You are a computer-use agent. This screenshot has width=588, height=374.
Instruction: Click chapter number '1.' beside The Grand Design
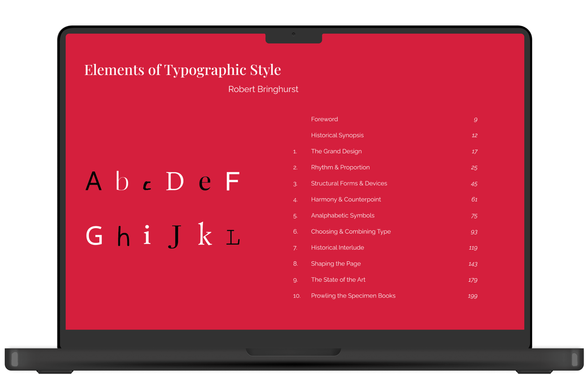[295, 152]
